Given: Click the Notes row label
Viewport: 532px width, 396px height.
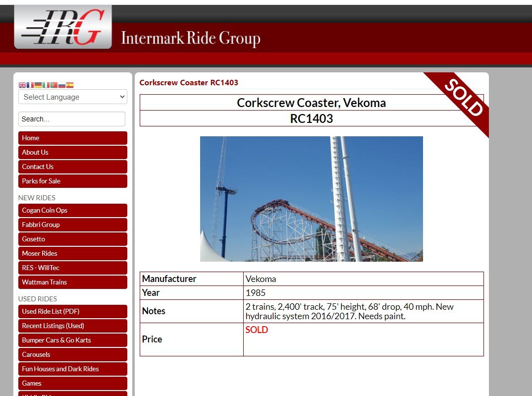Looking at the screenshot, I should click(x=154, y=311).
